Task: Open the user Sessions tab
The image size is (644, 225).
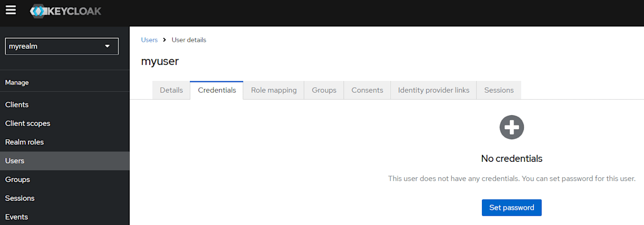Action: [499, 90]
